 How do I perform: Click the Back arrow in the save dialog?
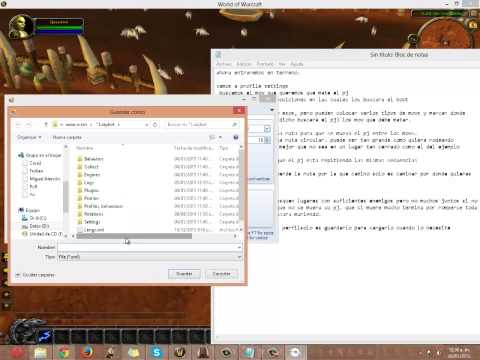[19, 124]
